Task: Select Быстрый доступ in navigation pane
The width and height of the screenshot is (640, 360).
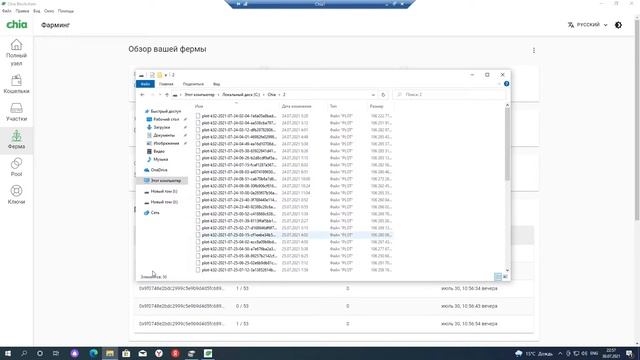Action: coord(165,111)
